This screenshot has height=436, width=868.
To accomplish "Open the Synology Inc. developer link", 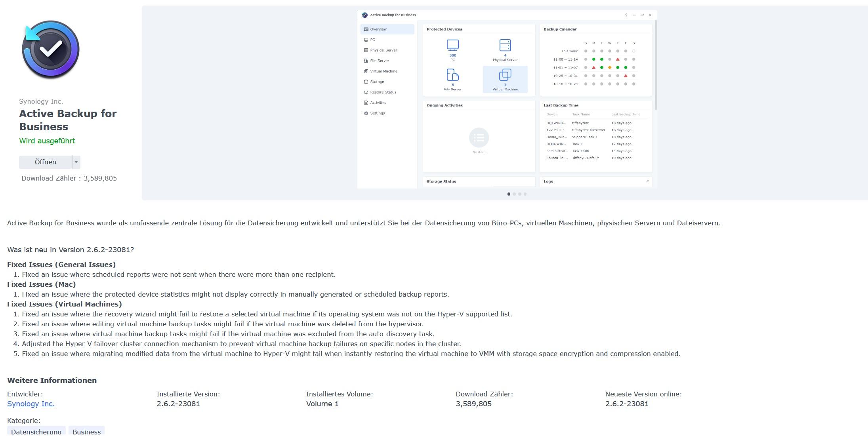I will tap(31, 404).
